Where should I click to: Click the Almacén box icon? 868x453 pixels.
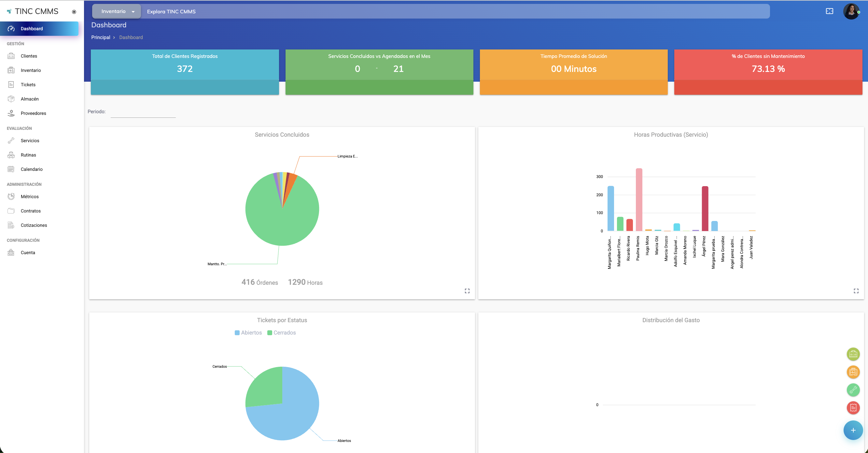pos(11,99)
